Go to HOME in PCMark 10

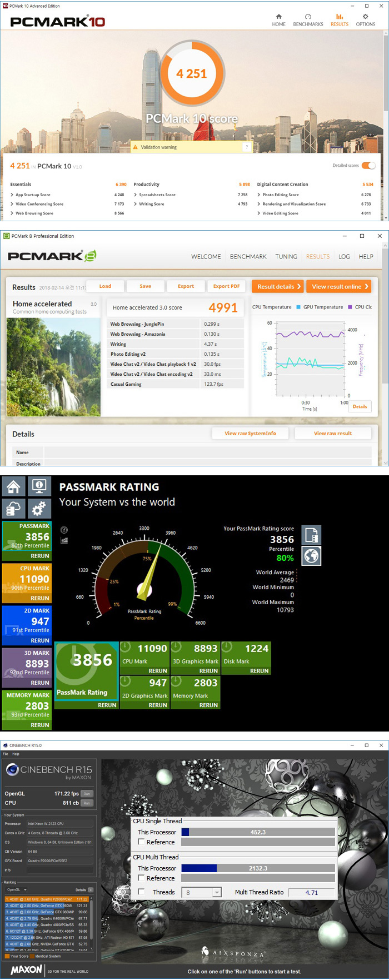coord(279,20)
